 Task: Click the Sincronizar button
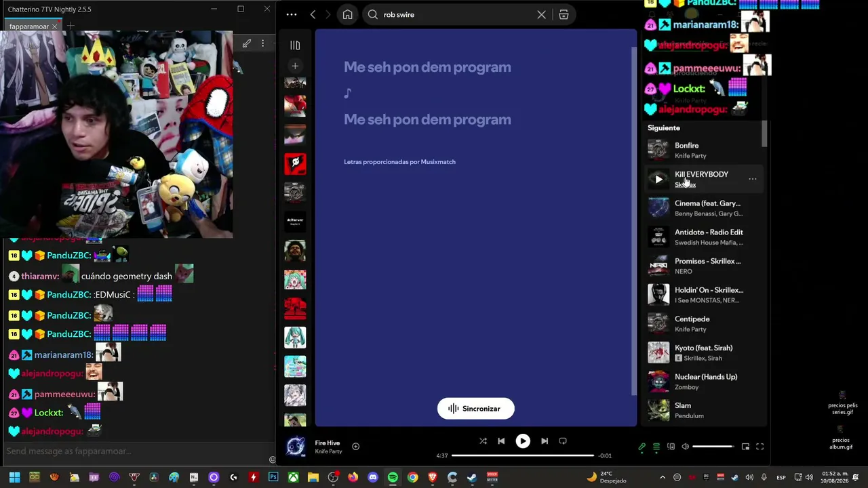tap(476, 409)
